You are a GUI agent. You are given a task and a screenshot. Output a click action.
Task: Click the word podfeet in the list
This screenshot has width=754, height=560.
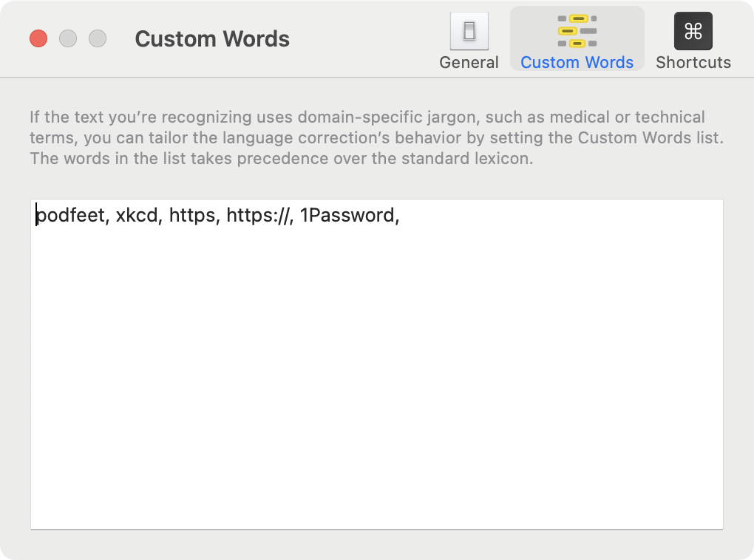[72, 216]
